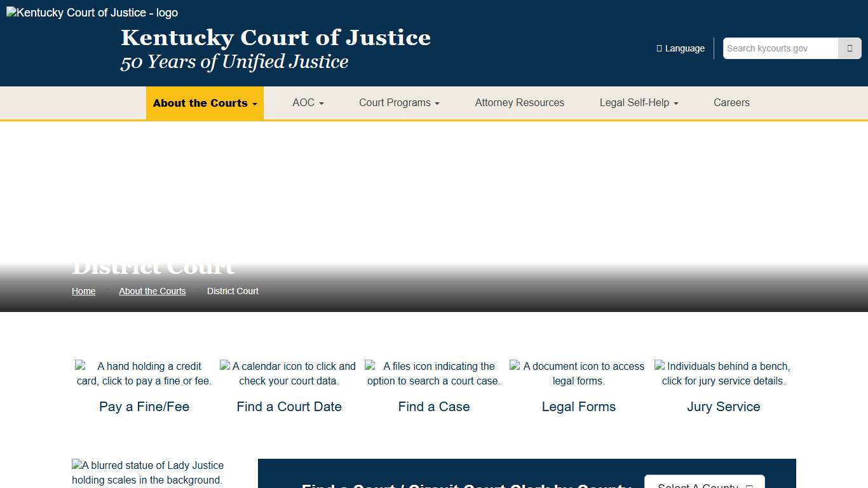868x488 pixels.
Task: Open the Careers menu item
Action: 731,102
